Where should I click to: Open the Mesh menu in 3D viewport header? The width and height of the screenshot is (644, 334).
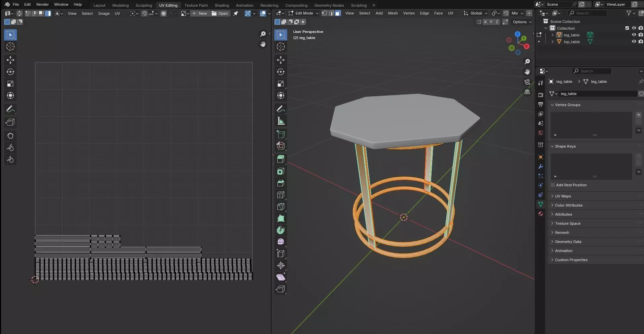point(393,13)
